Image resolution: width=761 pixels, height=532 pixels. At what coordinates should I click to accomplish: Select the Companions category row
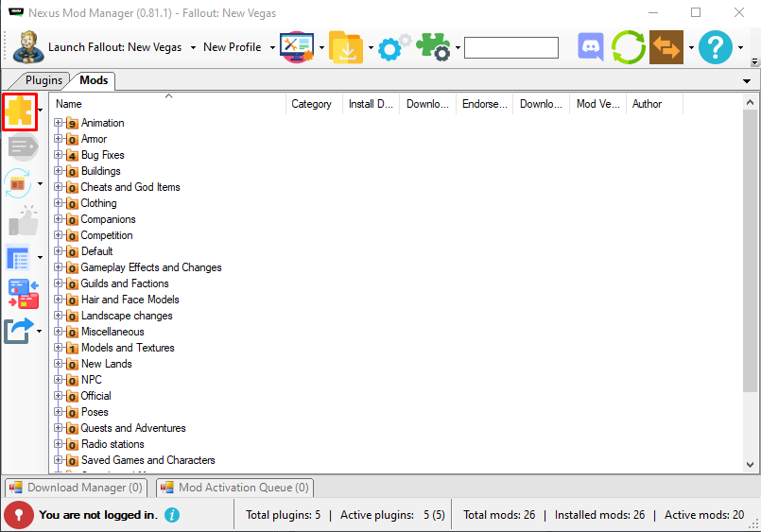click(108, 219)
